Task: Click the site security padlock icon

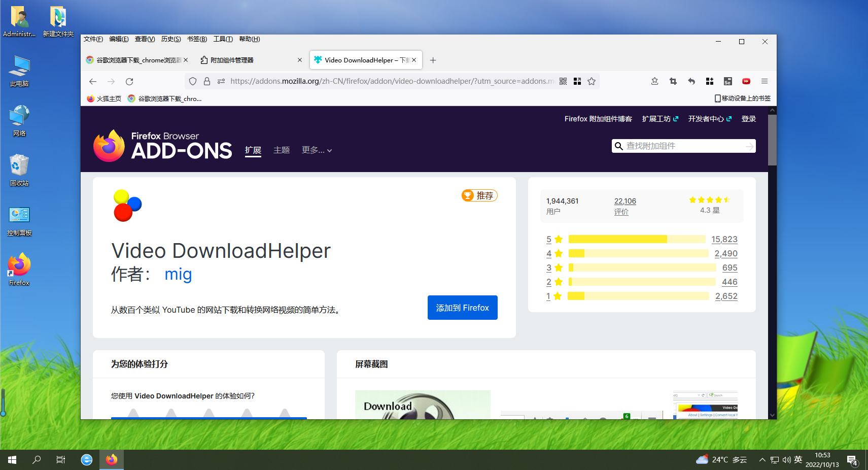Action: coord(207,81)
